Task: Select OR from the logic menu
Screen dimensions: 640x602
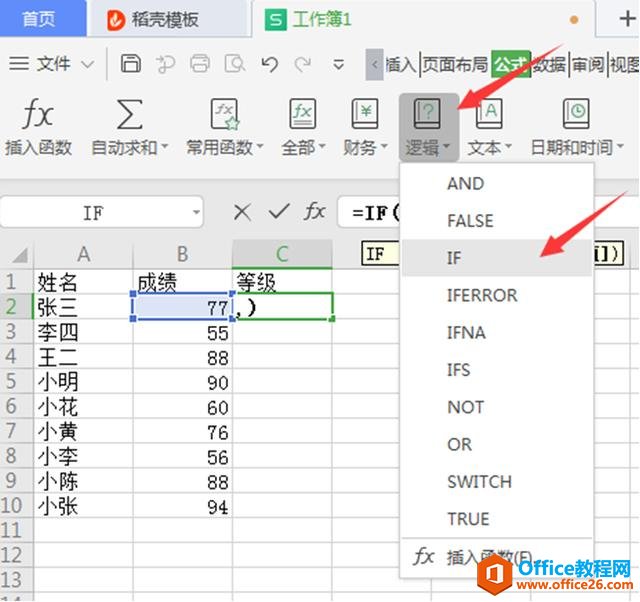Action: 497,444
